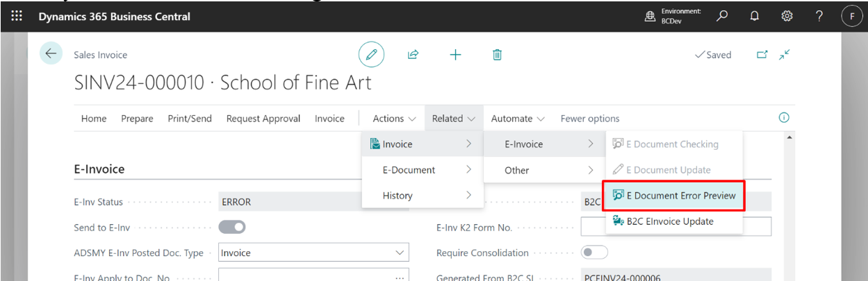Open the search magnifier icon
This screenshot has height=281, width=868.
pos(723,15)
